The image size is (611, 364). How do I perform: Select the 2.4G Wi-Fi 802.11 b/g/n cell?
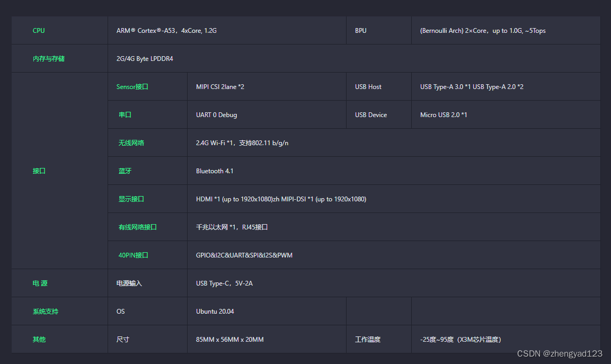tap(394, 143)
